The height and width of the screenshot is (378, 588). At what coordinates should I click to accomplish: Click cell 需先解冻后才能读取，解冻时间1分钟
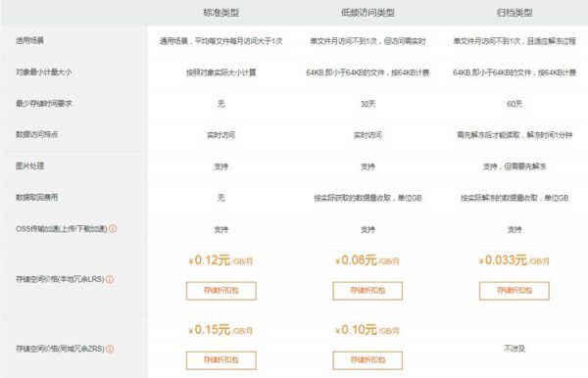514,135
